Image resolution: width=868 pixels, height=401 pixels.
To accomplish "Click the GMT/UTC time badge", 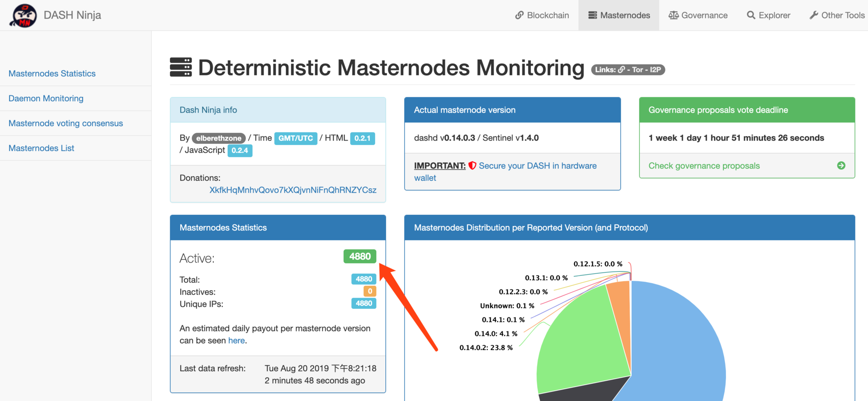I will pyautogui.click(x=296, y=138).
